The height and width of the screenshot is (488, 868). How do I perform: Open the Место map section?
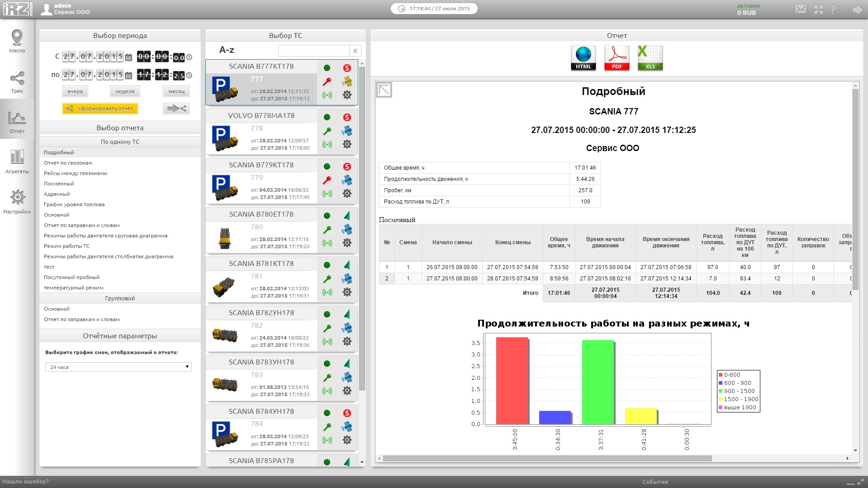pyautogui.click(x=17, y=41)
